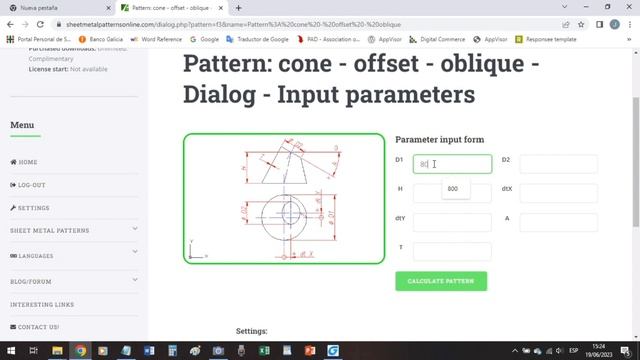
Task: Reload the page with the refresh icon
Action: point(40,24)
